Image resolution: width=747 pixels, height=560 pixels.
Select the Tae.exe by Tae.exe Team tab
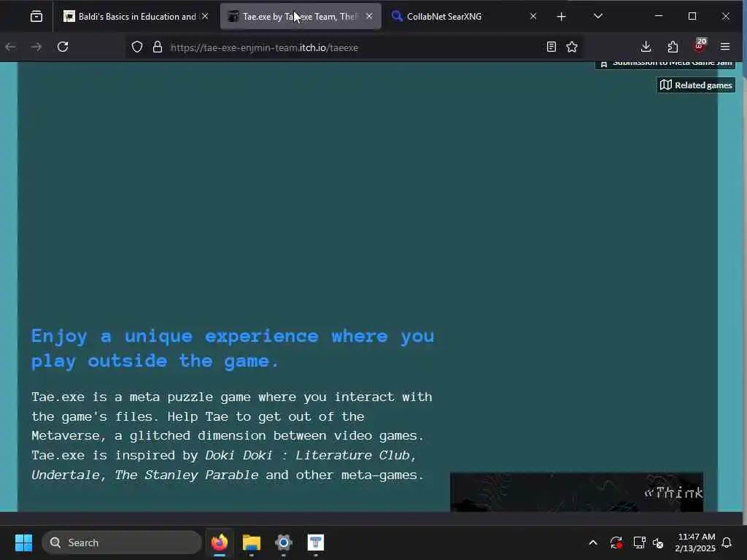point(301,17)
